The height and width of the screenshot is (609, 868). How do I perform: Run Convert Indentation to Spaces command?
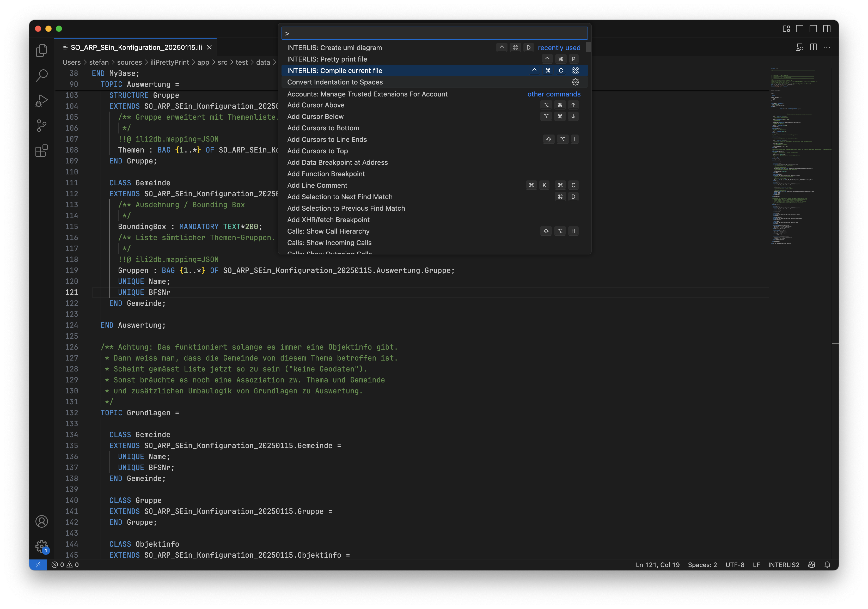[x=435, y=82]
